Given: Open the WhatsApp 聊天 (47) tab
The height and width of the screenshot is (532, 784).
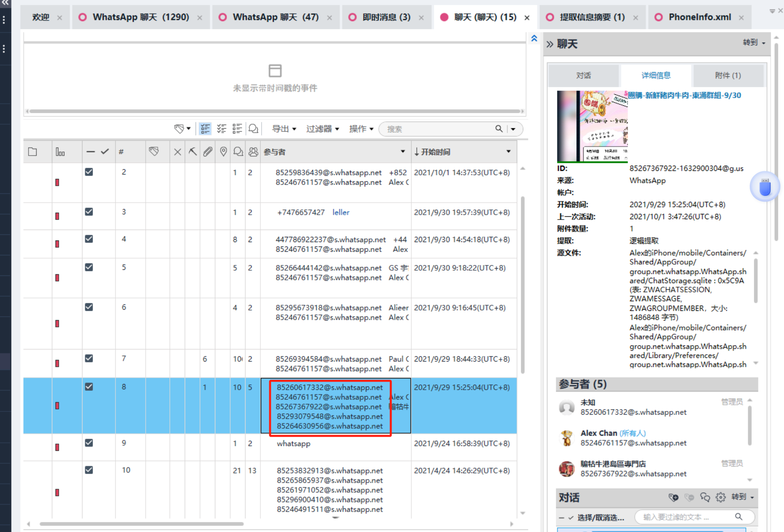Looking at the screenshot, I should tap(275, 17).
